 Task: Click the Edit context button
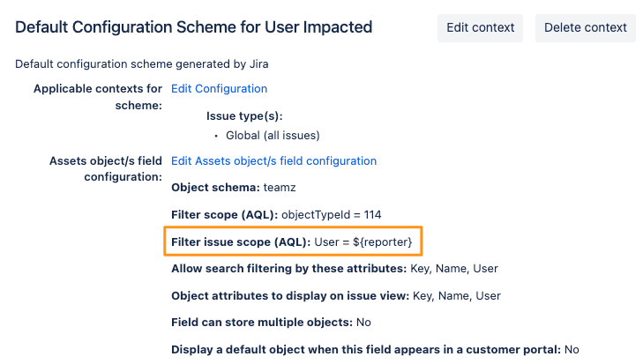point(480,27)
